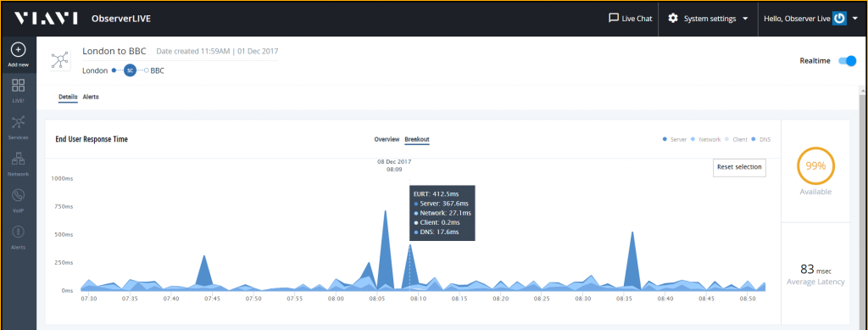The width and height of the screenshot is (868, 330).
Task: Click DNS: 17.6ms in tooltip
Action: coord(437,232)
